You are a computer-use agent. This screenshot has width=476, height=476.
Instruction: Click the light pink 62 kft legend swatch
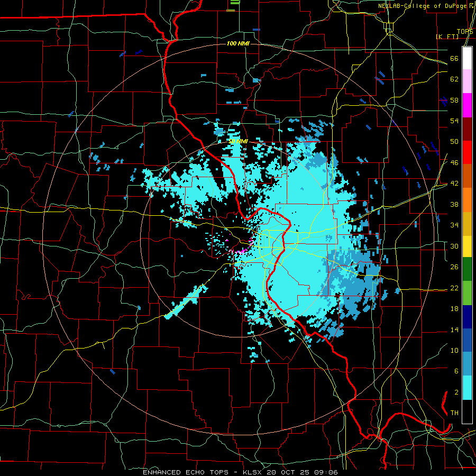(467, 81)
